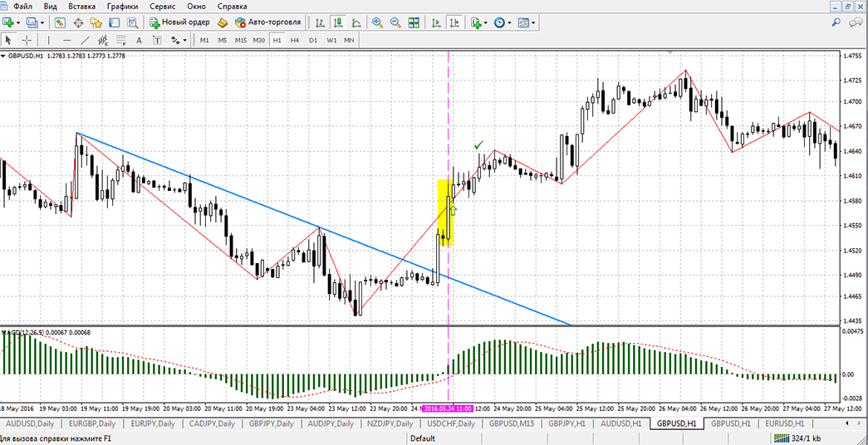Set timeframe to M5
868x445 pixels.
point(222,41)
